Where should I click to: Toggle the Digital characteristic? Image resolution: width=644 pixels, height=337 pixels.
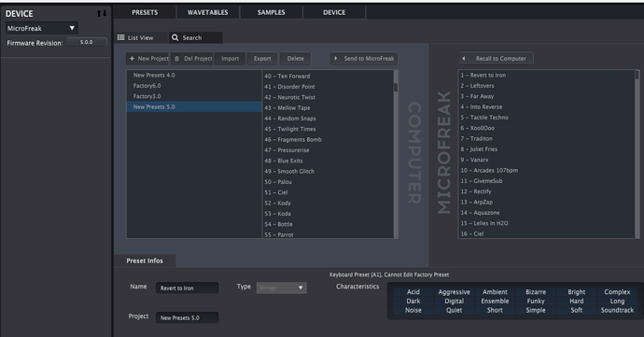[454, 301]
